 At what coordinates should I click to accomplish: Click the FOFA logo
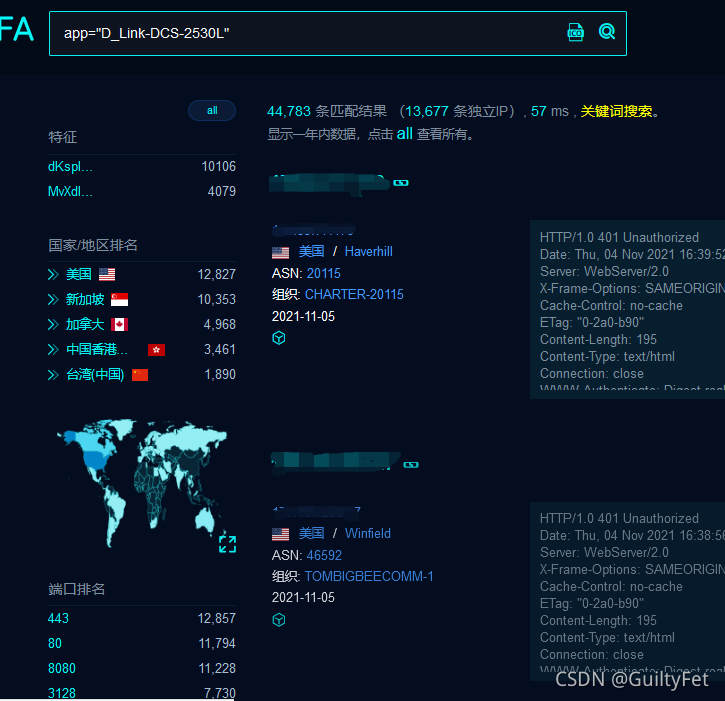coord(17,30)
